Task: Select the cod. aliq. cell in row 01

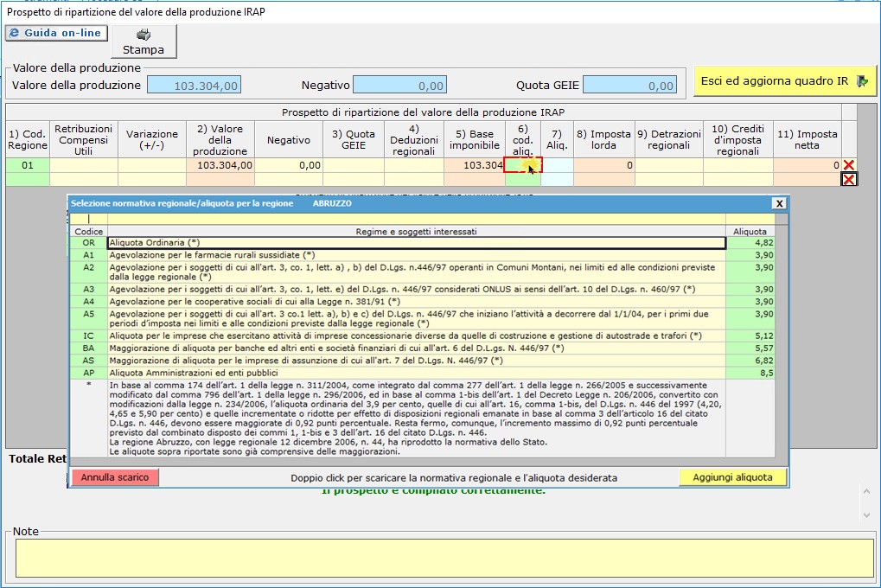Action: tap(522, 165)
